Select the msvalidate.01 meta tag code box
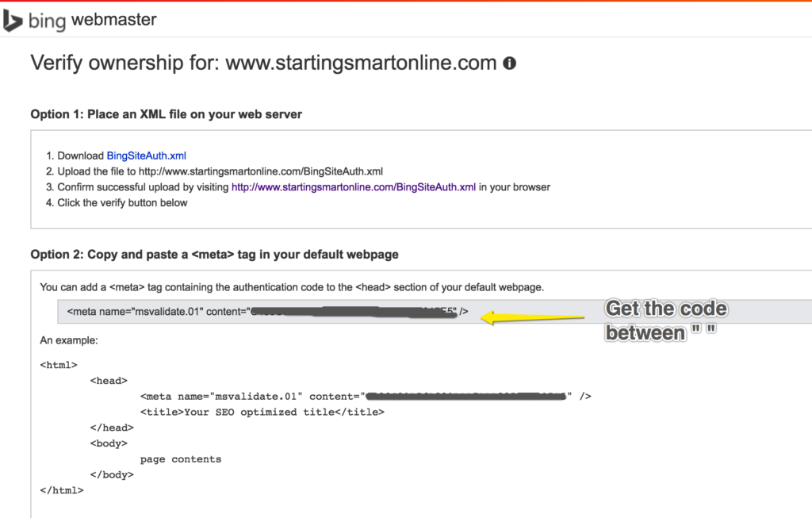The image size is (812, 518). 435,311
